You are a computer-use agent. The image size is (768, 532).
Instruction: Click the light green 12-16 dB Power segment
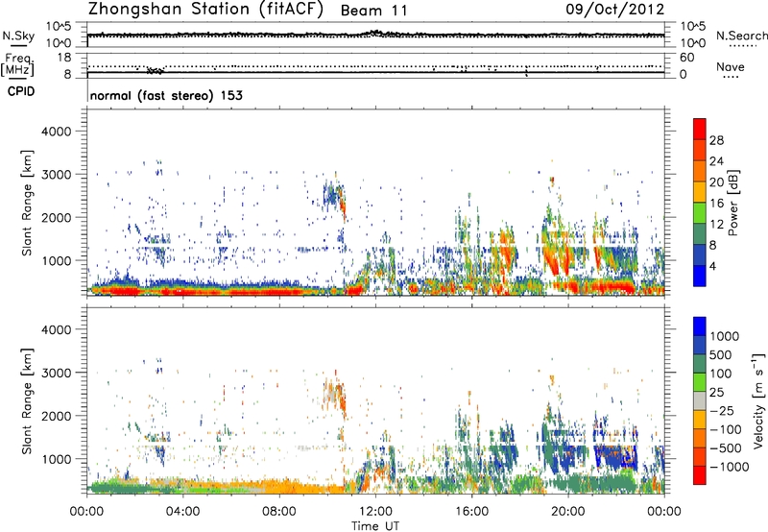pyautogui.click(x=700, y=213)
